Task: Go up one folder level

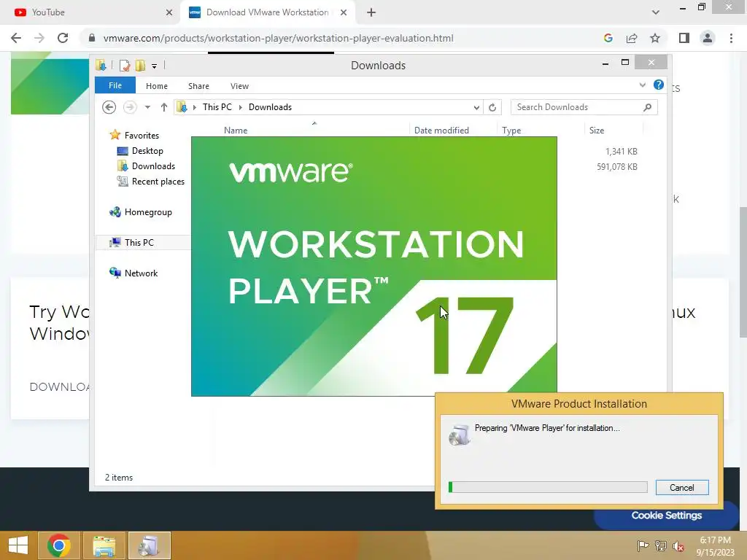Action: point(164,107)
